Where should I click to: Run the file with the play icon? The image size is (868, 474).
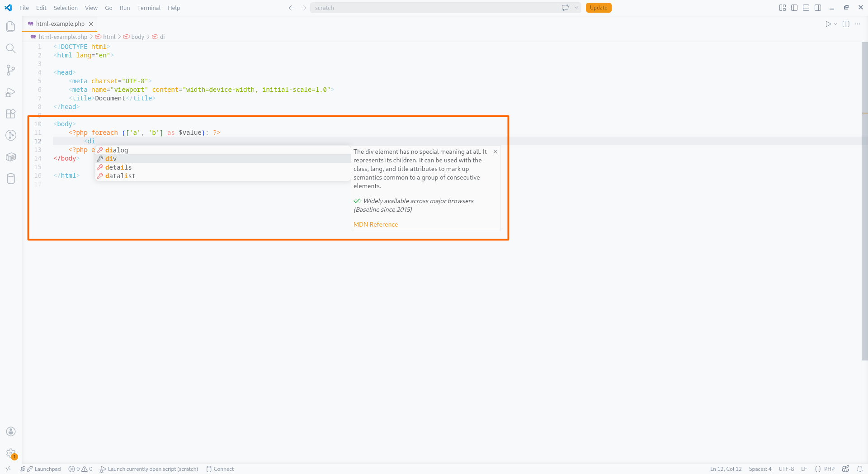[x=828, y=24]
